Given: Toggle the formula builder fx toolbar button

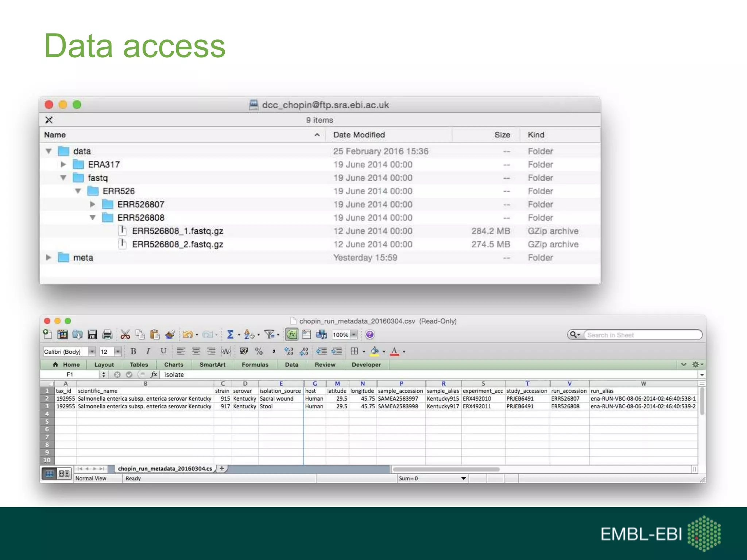Looking at the screenshot, I should click(x=291, y=334).
